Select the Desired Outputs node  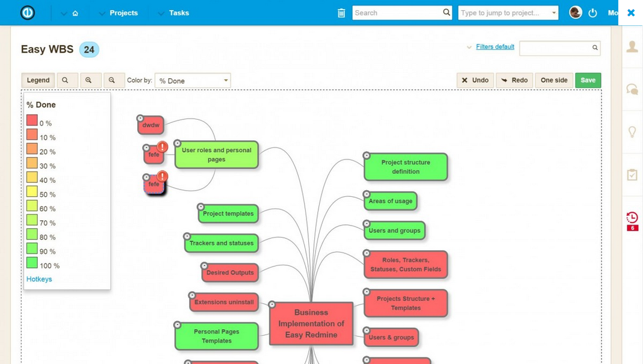click(x=230, y=273)
